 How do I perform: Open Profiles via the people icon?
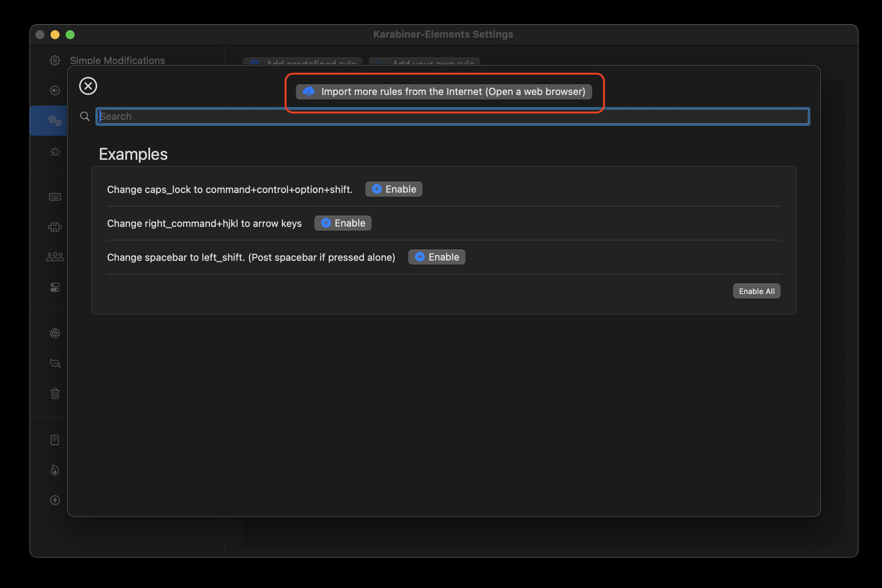click(55, 257)
